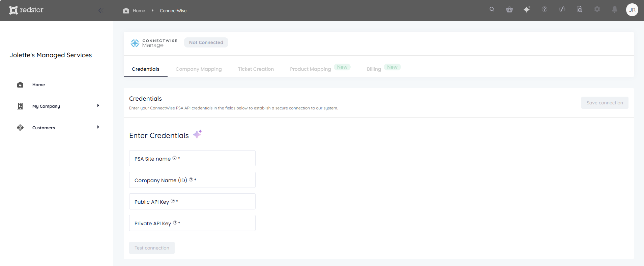Open the JR user avatar menu
This screenshot has height=266, width=644.
click(632, 10)
